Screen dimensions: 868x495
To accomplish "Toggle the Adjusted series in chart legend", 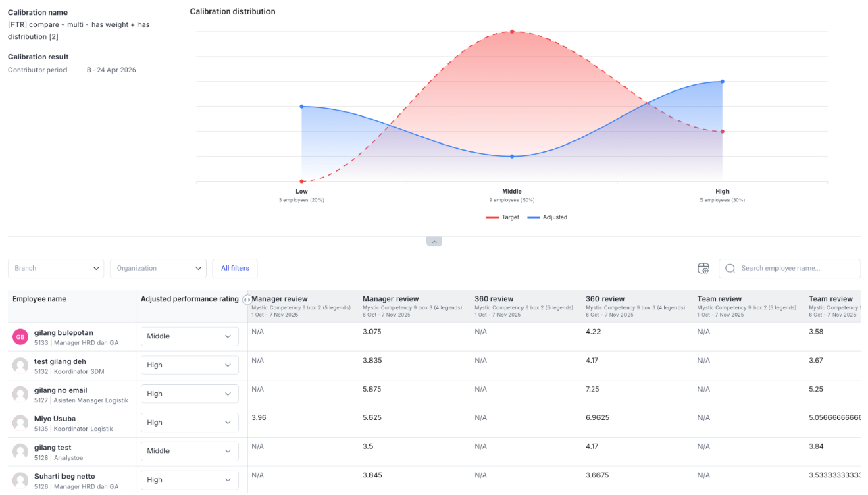I will click(547, 217).
